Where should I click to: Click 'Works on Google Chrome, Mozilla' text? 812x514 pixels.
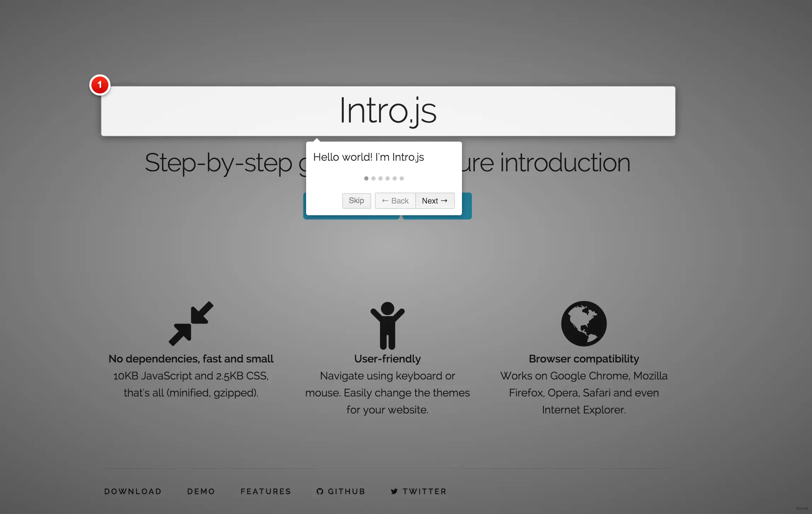584,376
